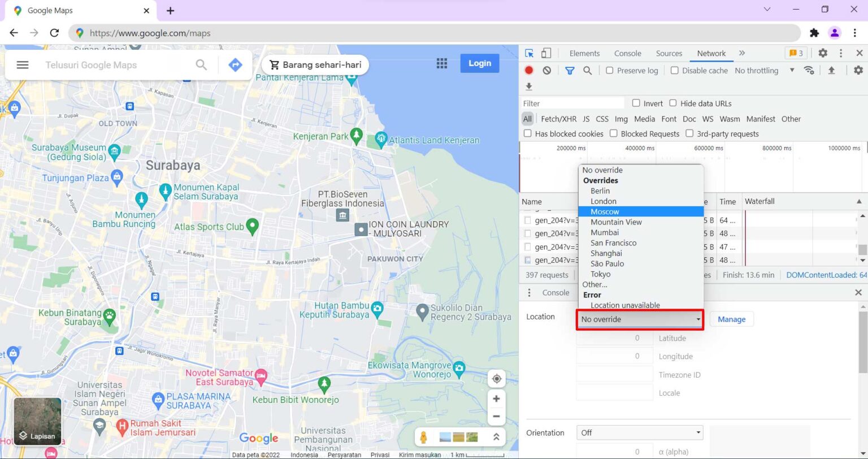The image size is (868, 459).
Task: Click Barang sehari-hari chip
Action: tap(315, 64)
